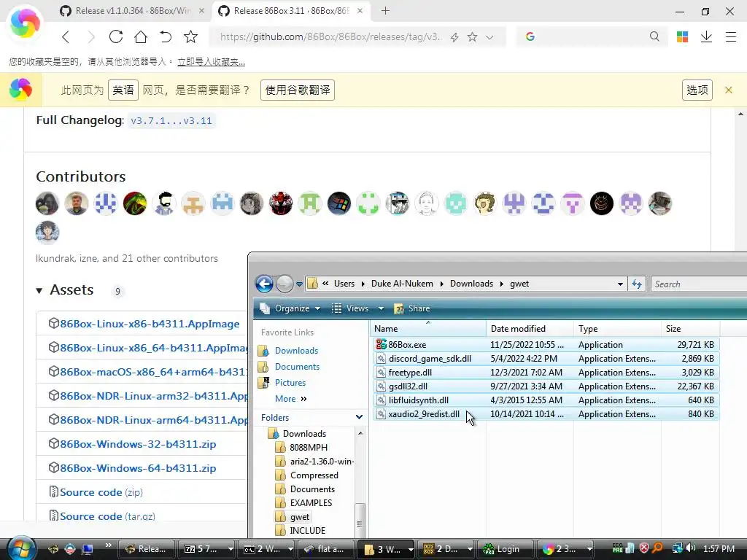Open the Login taskbar button
Screen dimensions: 747x560
505,549
